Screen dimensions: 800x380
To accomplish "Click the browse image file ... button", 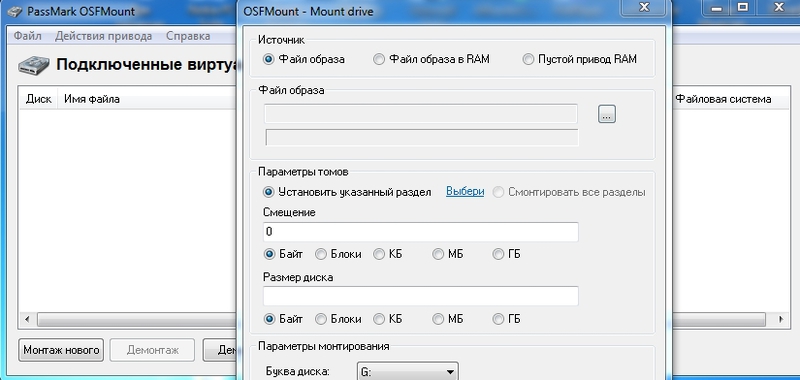I will pyautogui.click(x=607, y=114).
